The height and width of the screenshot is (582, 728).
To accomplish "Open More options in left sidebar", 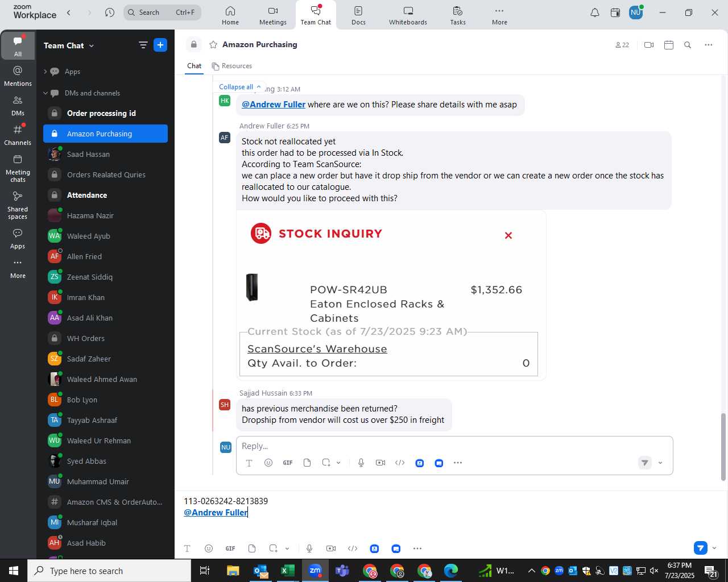I will click(x=18, y=268).
